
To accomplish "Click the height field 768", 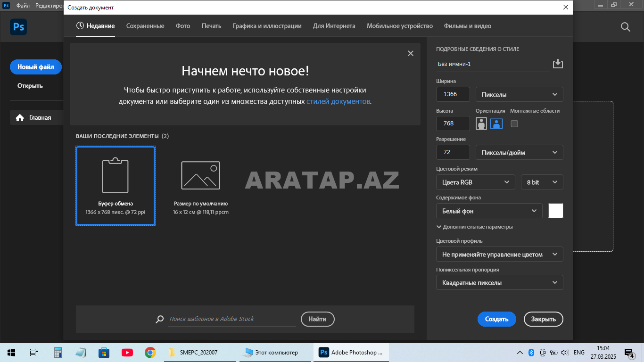I will 453,123.
